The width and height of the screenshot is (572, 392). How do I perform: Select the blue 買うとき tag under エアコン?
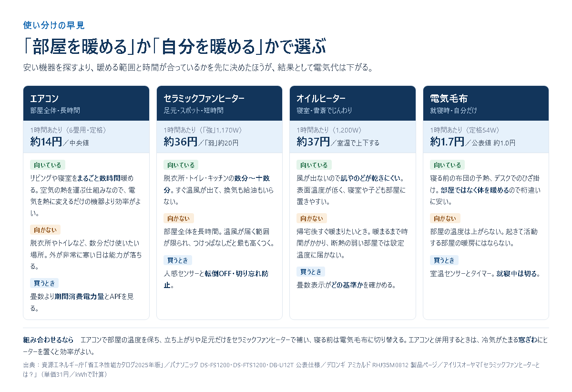tap(44, 283)
